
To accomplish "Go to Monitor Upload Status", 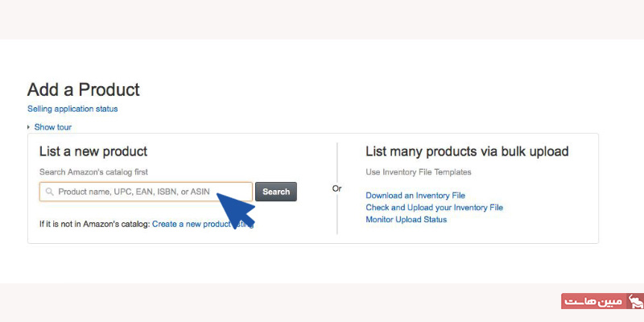I will (406, 219).
